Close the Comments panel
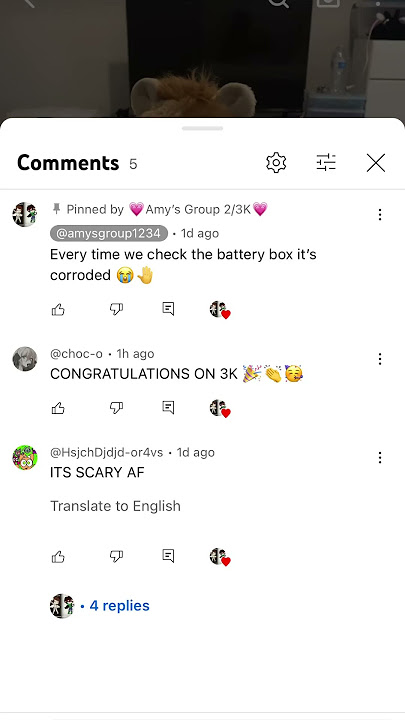The width and height of the screenshot is (405, 720). (376, 163)
